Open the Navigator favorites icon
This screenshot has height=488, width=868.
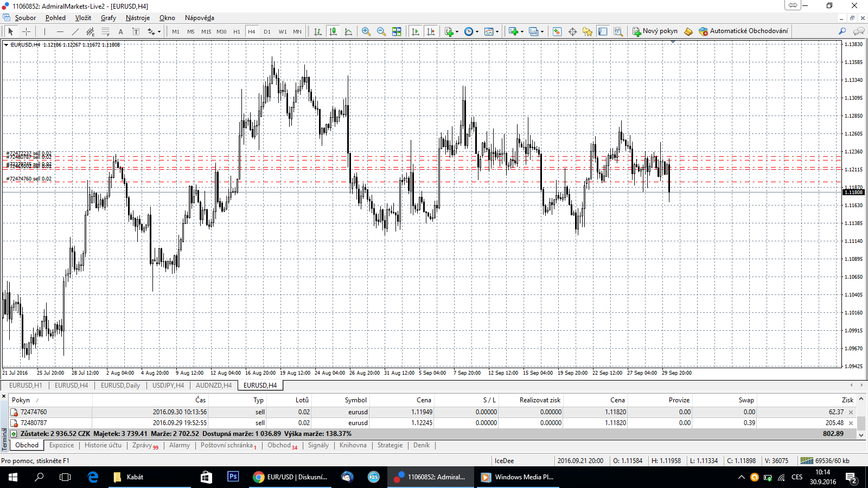(x=588, y=31)
